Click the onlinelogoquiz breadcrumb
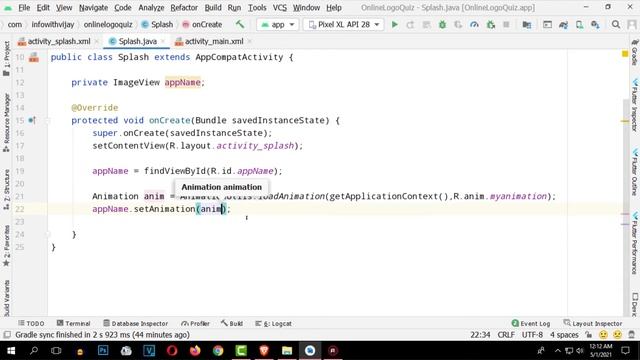The height and width of the screenshot is (360, 640). [x=108, y=24]
